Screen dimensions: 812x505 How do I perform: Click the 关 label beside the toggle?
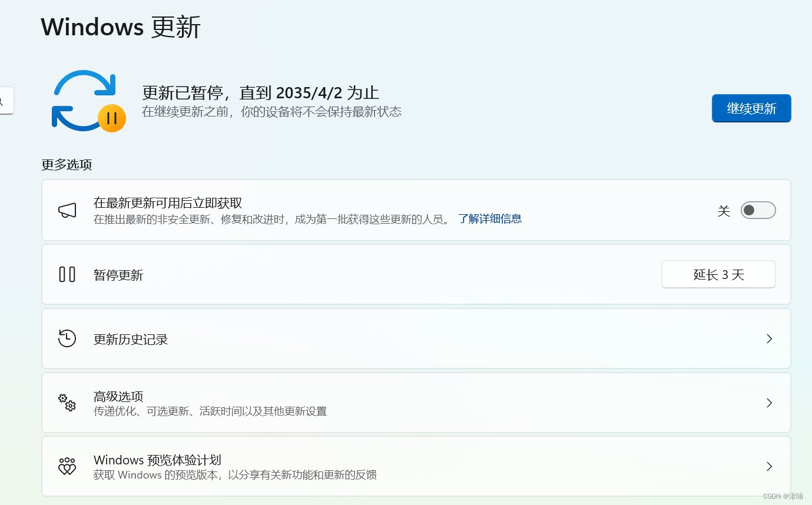click(724, 211)
